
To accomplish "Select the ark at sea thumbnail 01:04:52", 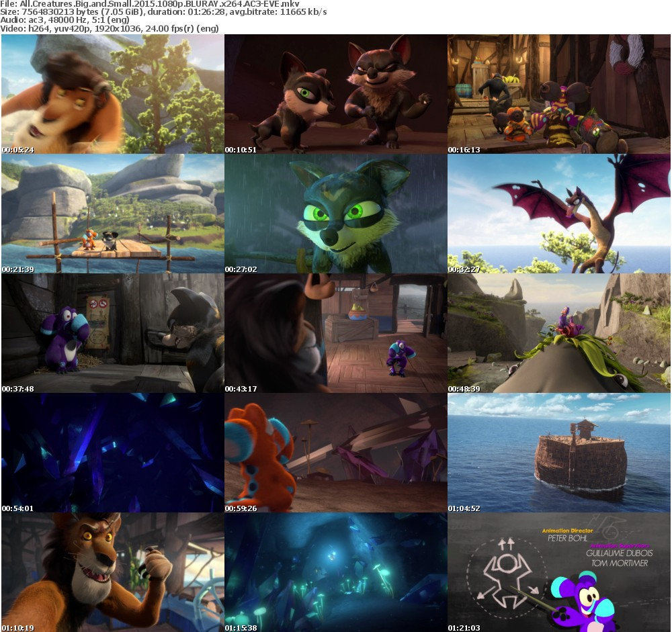I will pyautogui.click(x=559, y=453).
